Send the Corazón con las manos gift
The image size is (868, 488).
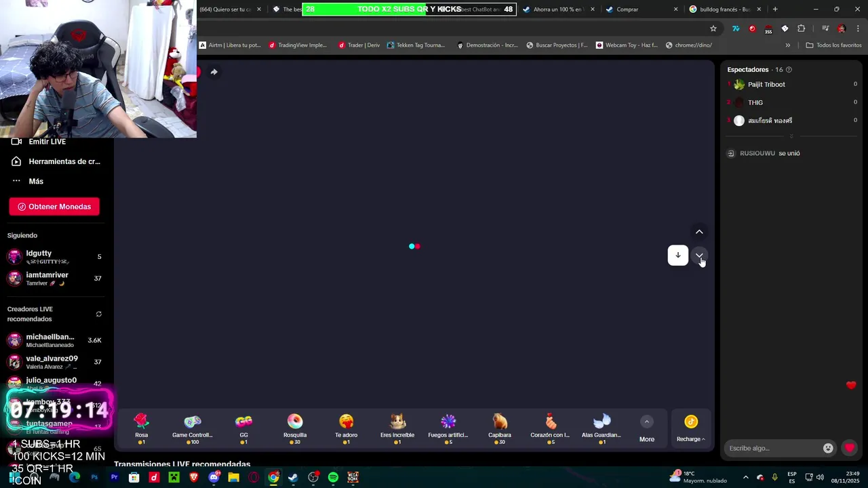click(550, 429)
